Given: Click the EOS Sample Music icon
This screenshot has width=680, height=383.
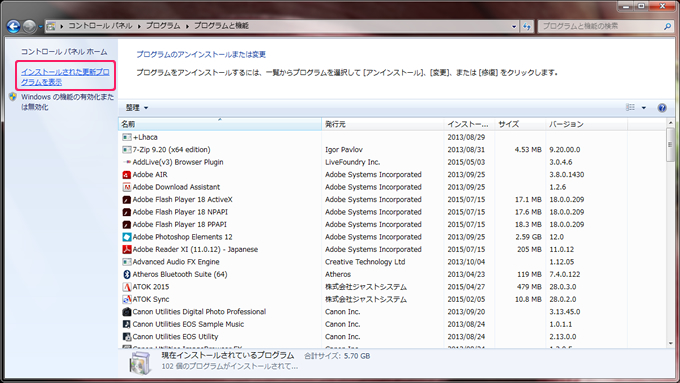Looking at the screenshot, I should click(127, 324).
